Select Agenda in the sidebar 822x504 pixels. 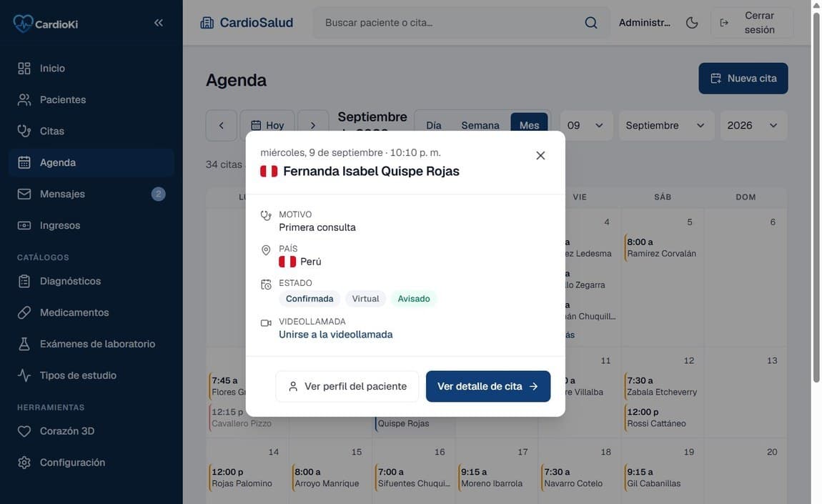[x=91, y=162]
